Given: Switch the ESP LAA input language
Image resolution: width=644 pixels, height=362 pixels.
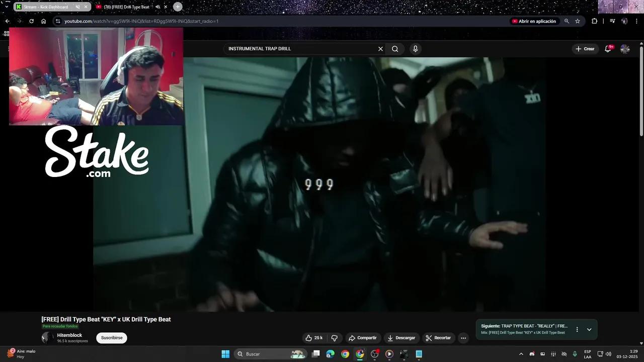Looking at the screenshot, I should (x=588, y=354).
